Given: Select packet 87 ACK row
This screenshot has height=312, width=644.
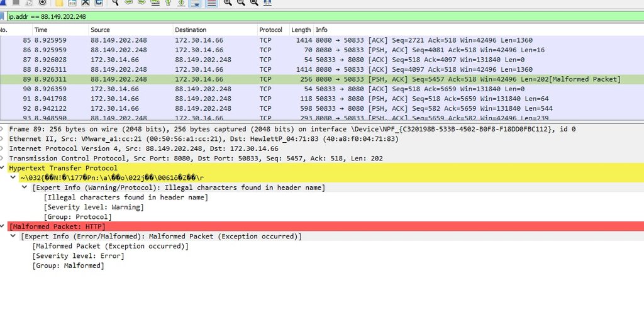Looking at the screenshot, I should [x=322, y=60].
